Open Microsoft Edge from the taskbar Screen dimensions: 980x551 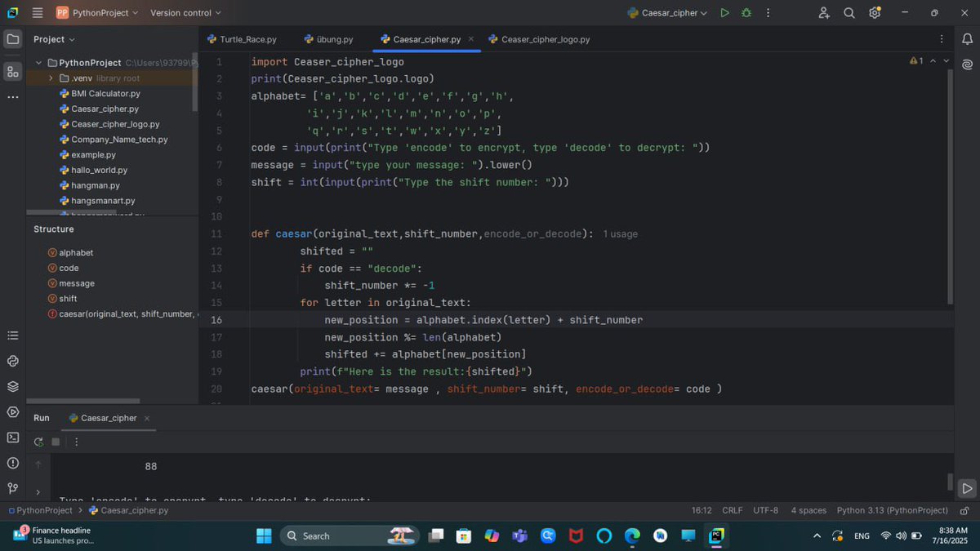point(632,535)
